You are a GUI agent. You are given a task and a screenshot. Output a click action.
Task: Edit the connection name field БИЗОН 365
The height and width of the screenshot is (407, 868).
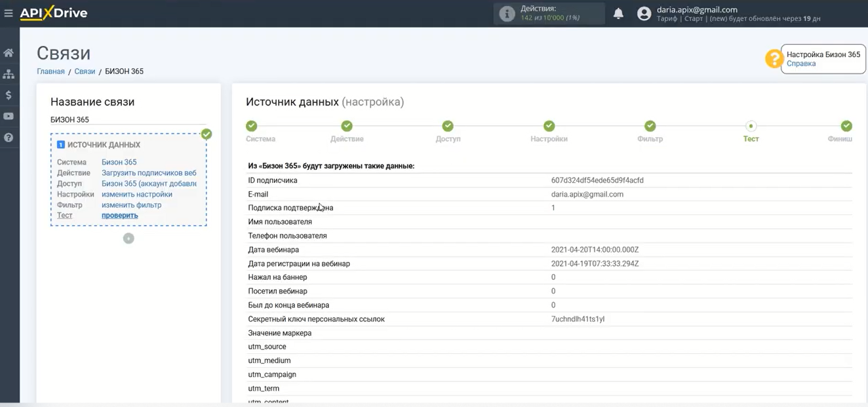pyautogui.click(x=128, y=120)
